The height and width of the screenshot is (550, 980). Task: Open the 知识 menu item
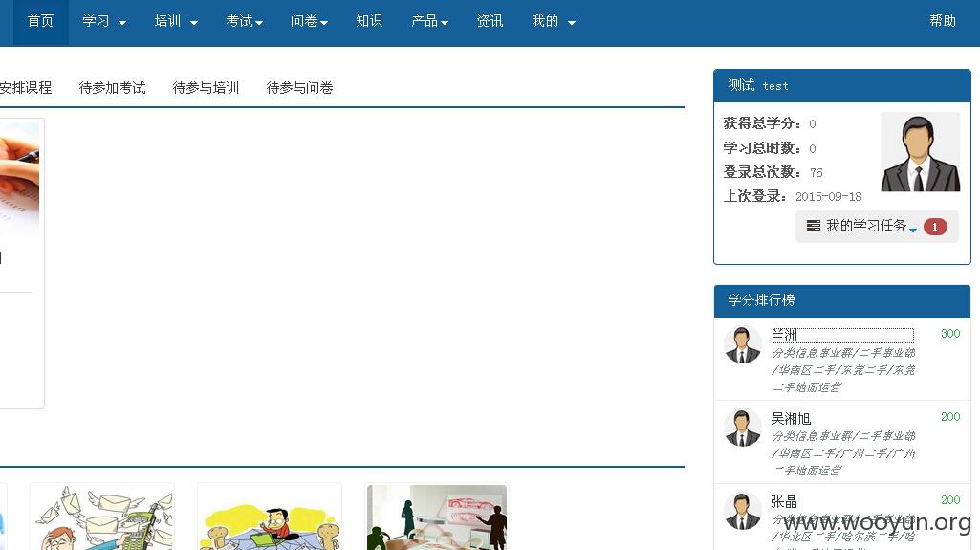(x=369, y=22)
